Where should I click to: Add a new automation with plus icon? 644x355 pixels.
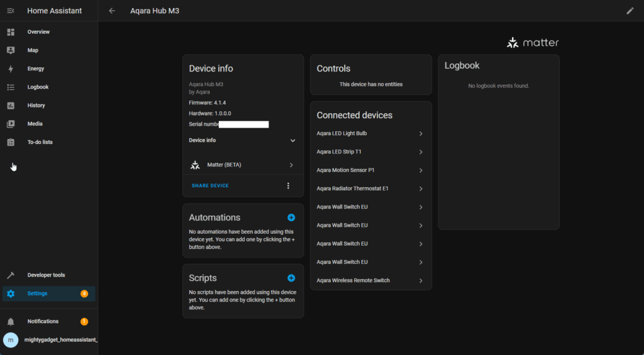coord(291,217)
